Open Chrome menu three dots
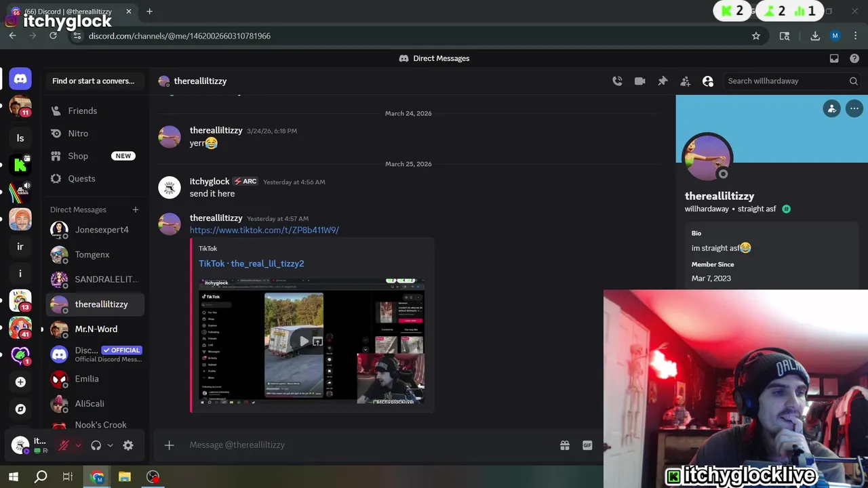 point(855,36)
